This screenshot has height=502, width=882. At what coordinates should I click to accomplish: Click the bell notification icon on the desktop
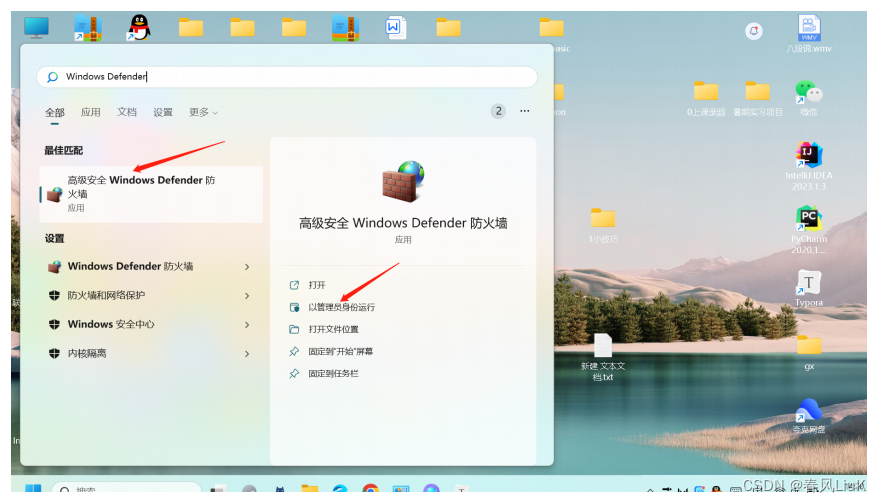coord(754,31)
